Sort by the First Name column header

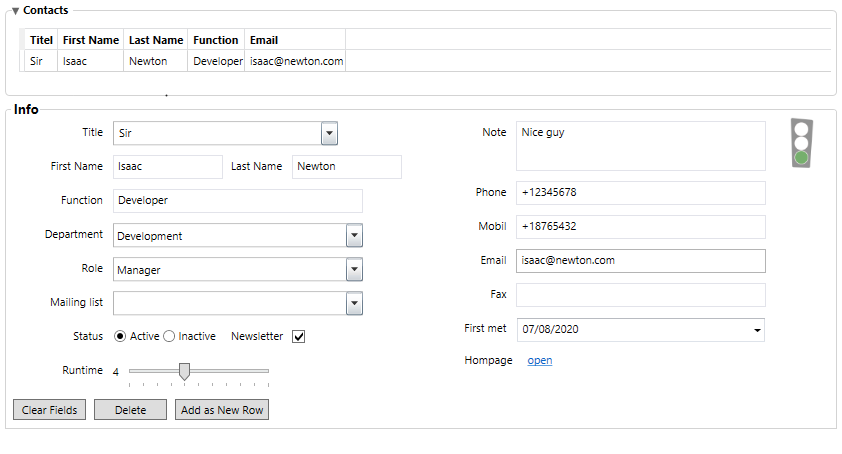pos(90,40)
